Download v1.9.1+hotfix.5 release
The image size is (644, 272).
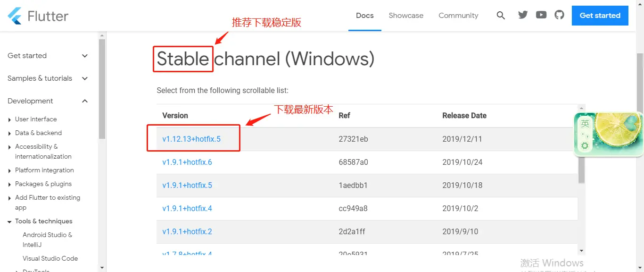pyautogui.click(x=187, y=186)
